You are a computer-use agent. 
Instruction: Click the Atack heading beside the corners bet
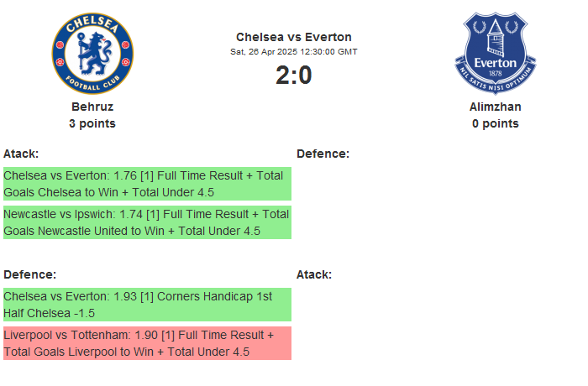[314, 274]
